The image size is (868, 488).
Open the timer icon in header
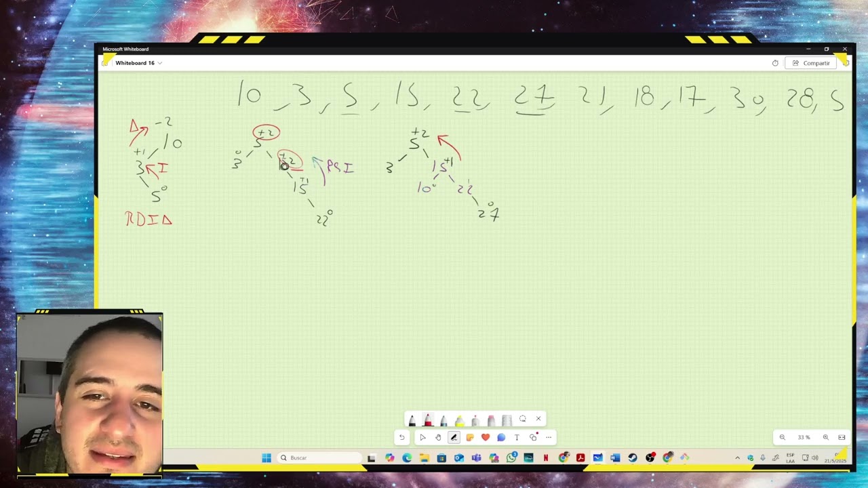coord(775,63)
